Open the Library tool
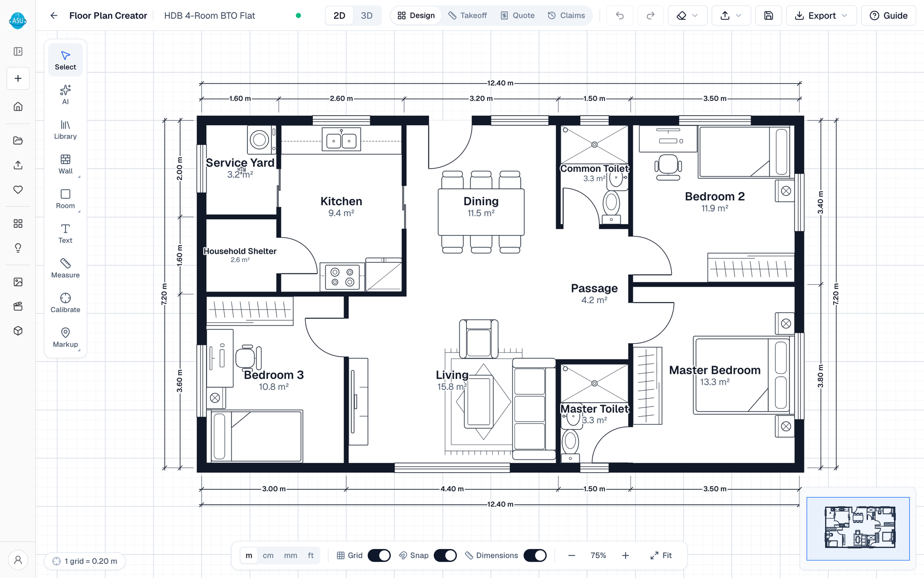 tap(65, 130)
